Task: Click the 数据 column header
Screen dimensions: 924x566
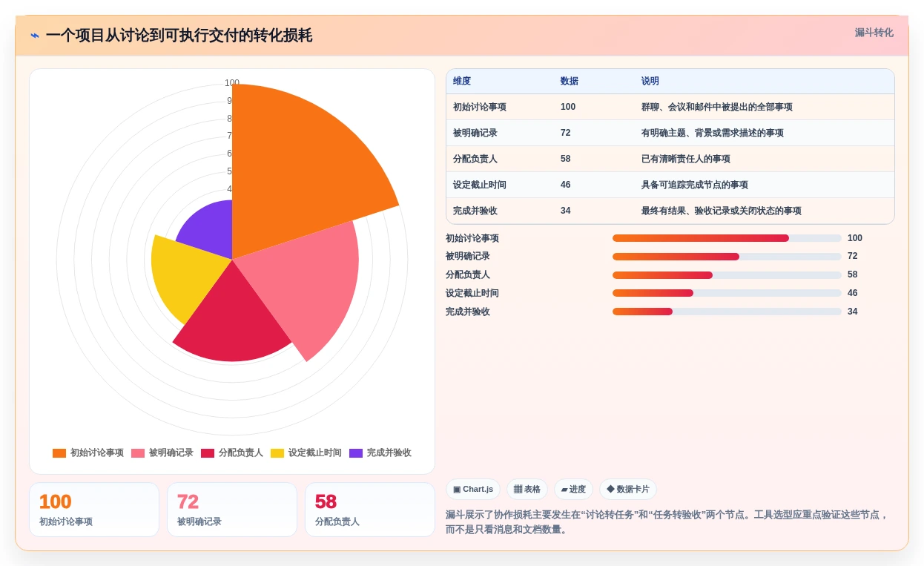Action: pos(570,82)
